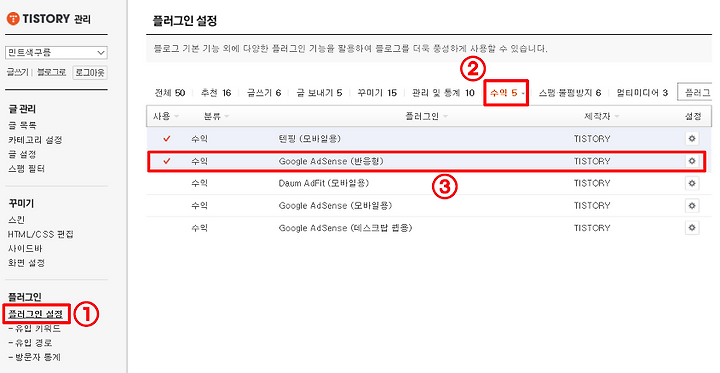Click the plugin name Google AdSense (반응형)
720x373 pixels.
point(331,161)
